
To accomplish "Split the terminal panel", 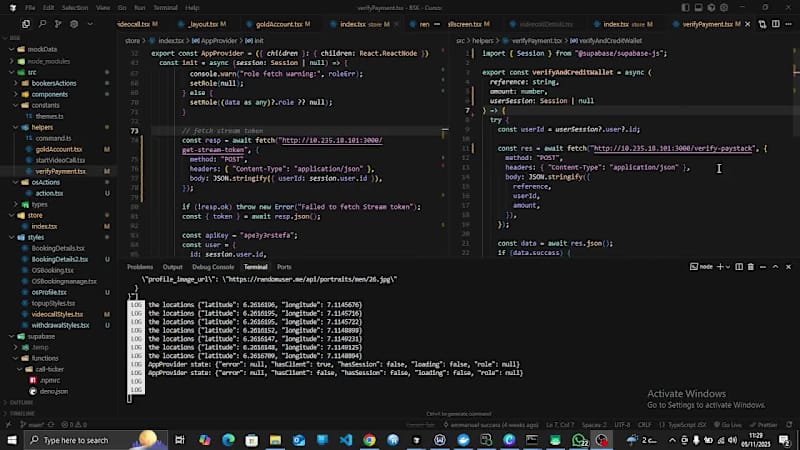I will pyautogui.click(x=739, y=267).
